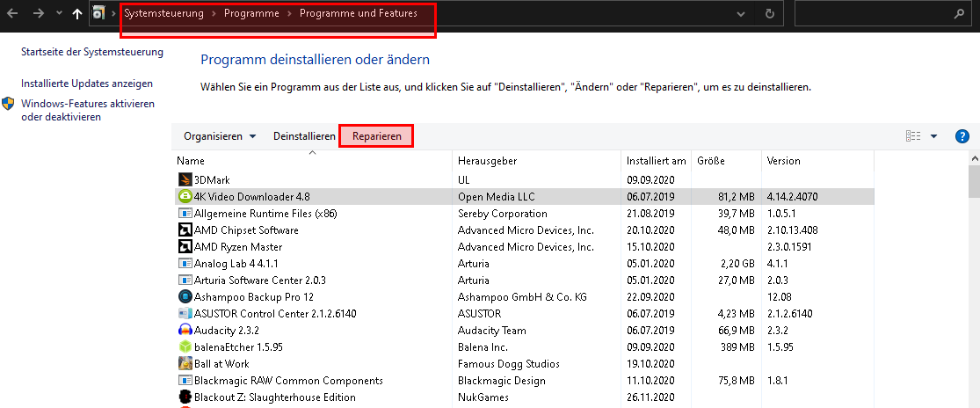Select the Ashampoo Backup Pro 12 icon
The image size is (980, 408).
click(185, 296)
